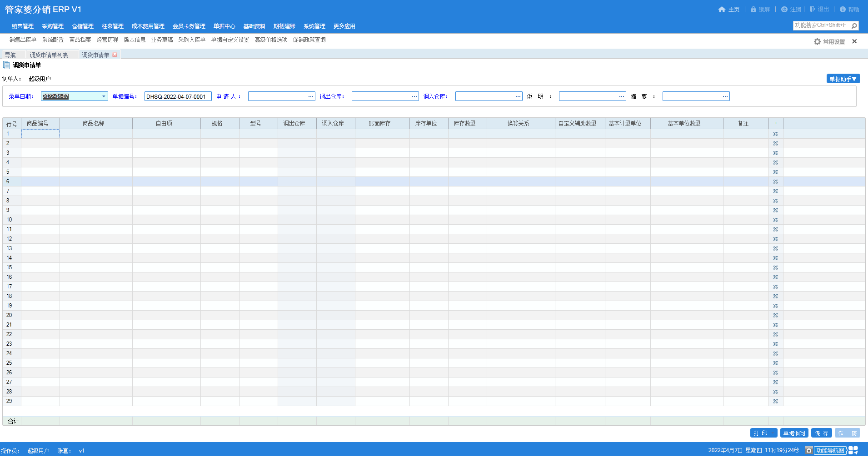Open the 仓储管理 menu
The width and height of the screenshot is (868, 458).
[83, 26]
